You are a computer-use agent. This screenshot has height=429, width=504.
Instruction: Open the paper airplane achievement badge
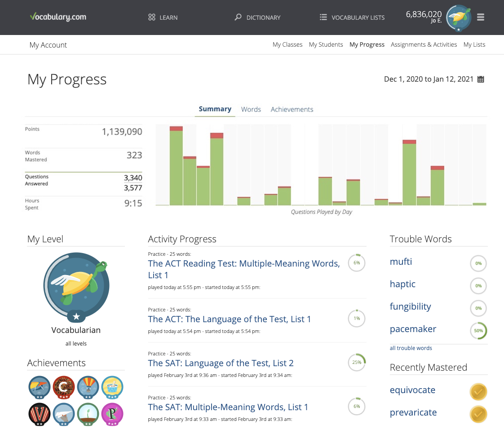(63, 414)
